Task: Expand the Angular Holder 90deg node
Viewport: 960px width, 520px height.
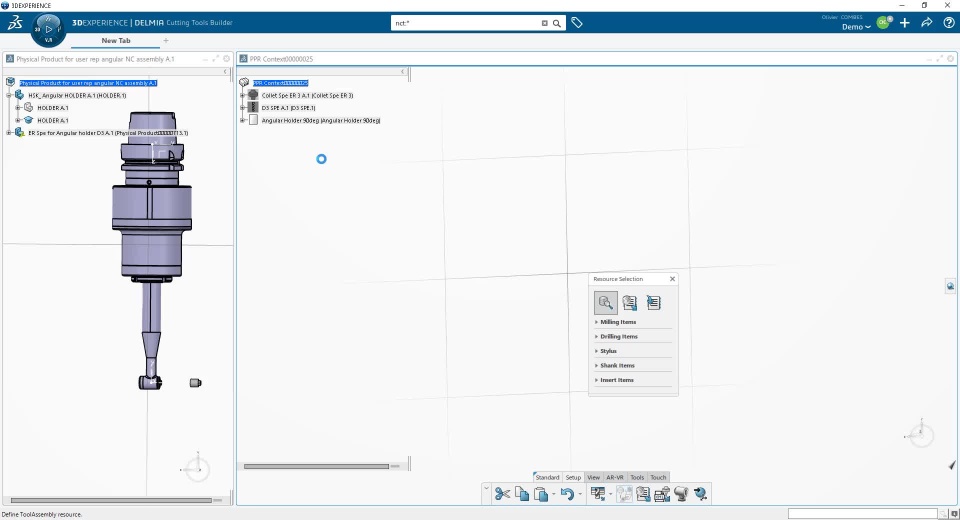Action: [x=242, y=121]
